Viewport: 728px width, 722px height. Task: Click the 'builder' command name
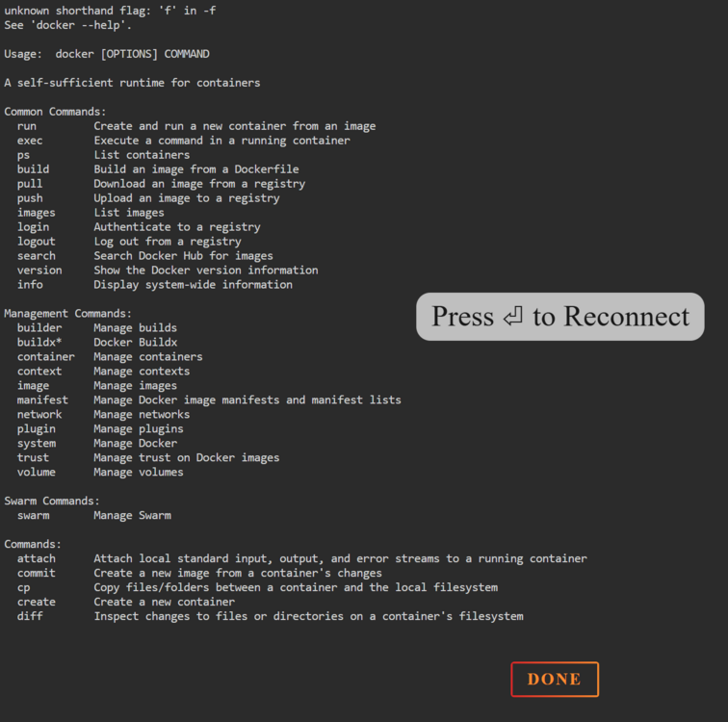click(x=39, y=328)
